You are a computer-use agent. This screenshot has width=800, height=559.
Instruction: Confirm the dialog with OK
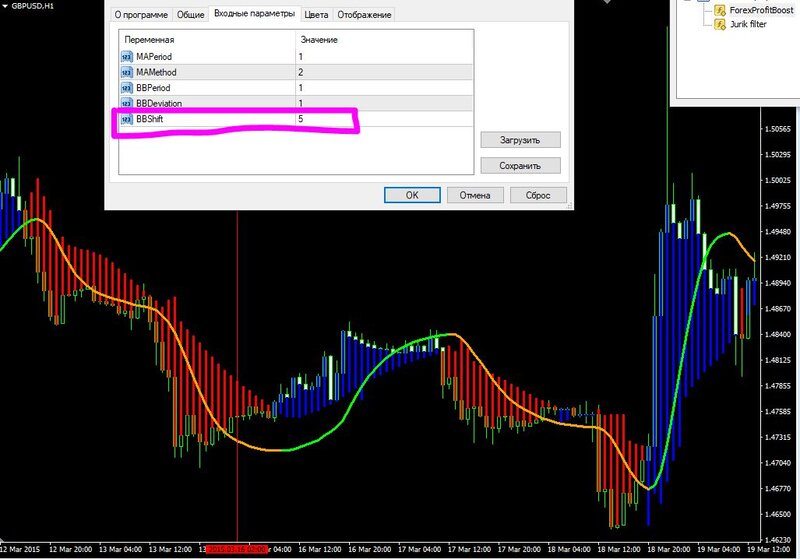(412, 195)
